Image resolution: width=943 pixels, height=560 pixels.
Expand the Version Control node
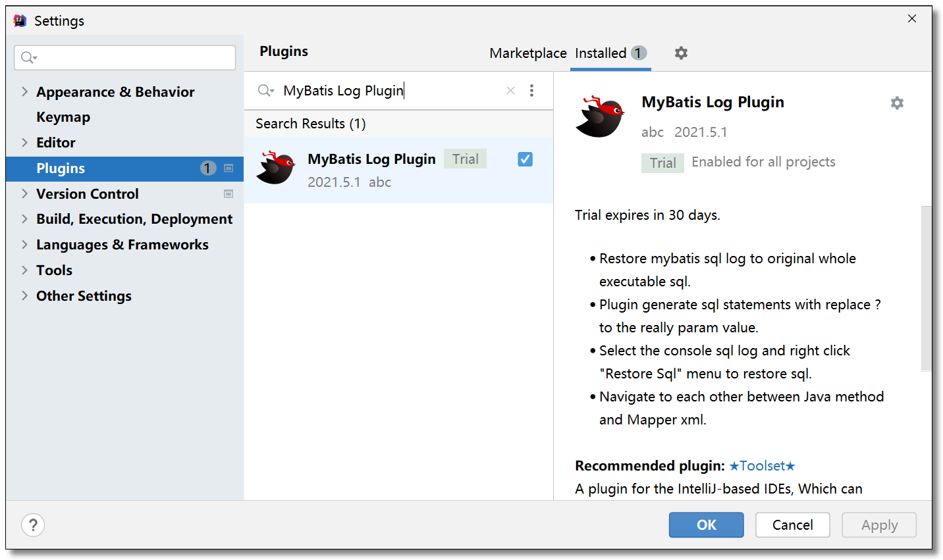click(x=24, y=193)
